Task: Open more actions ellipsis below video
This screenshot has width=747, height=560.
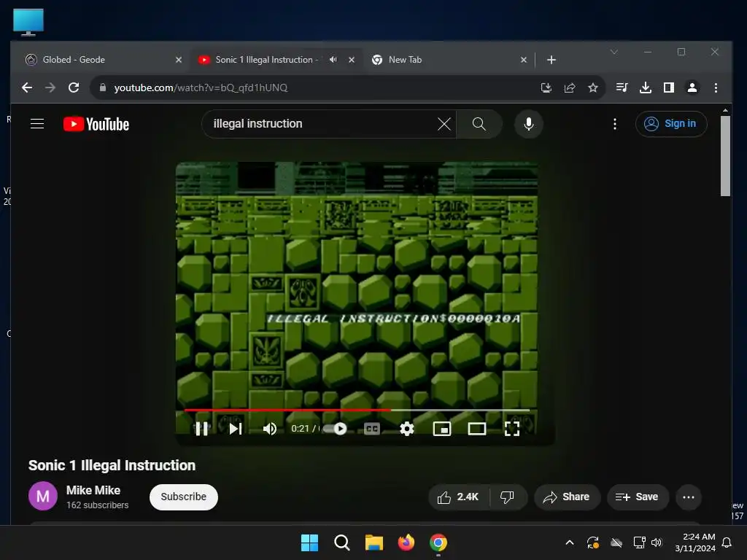Action: pyautogui.click(x=689, y=497)
